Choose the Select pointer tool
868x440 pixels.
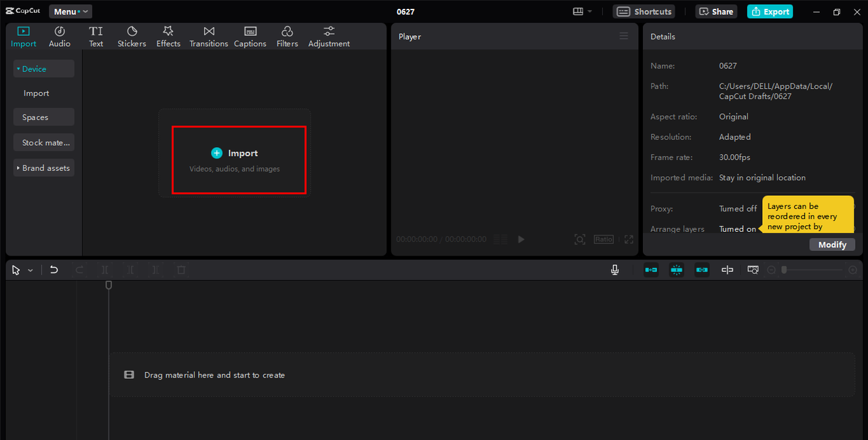[x=16, y=270]
